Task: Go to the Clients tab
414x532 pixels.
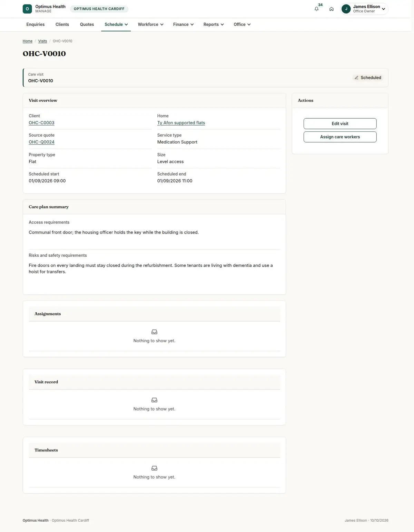Action: point(62,24)
